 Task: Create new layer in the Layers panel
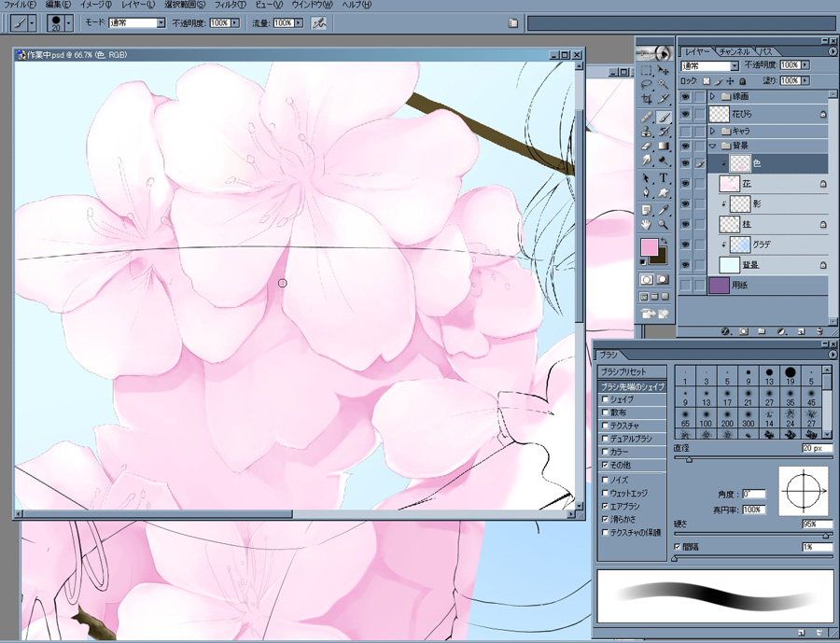pyautogui.click(x=802, y=331)
